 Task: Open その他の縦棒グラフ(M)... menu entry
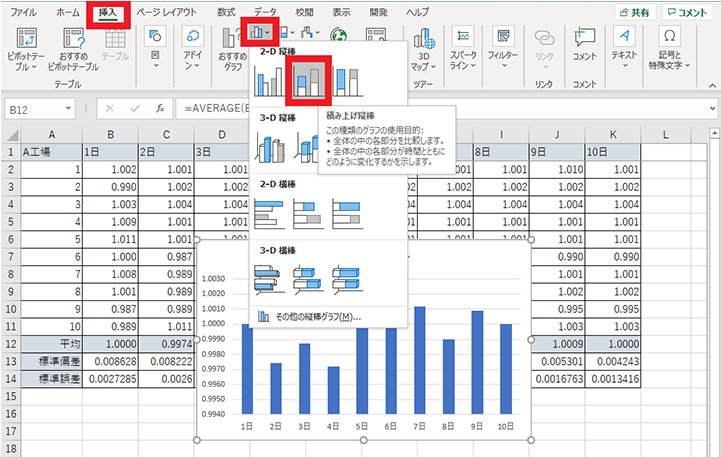pyautogui.click(x=328, y=317)
